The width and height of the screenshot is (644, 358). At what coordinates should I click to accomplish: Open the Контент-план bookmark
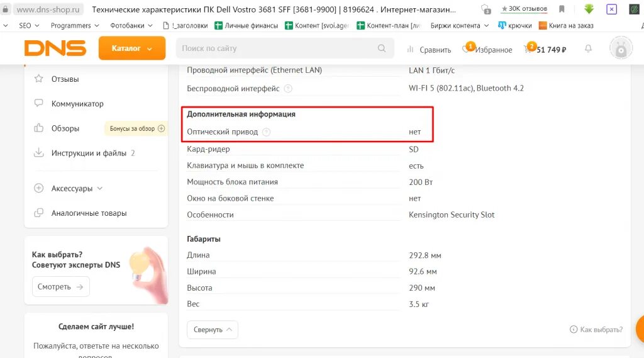389,26
